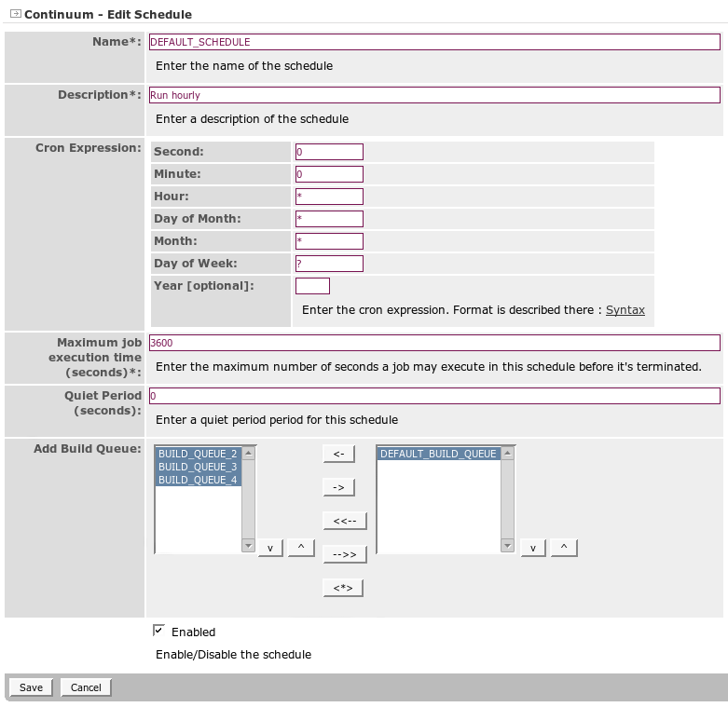
Task: Click the 'v' button beside the BUILD_QUEUE_2 list
Action: click(x=269, y=548)
